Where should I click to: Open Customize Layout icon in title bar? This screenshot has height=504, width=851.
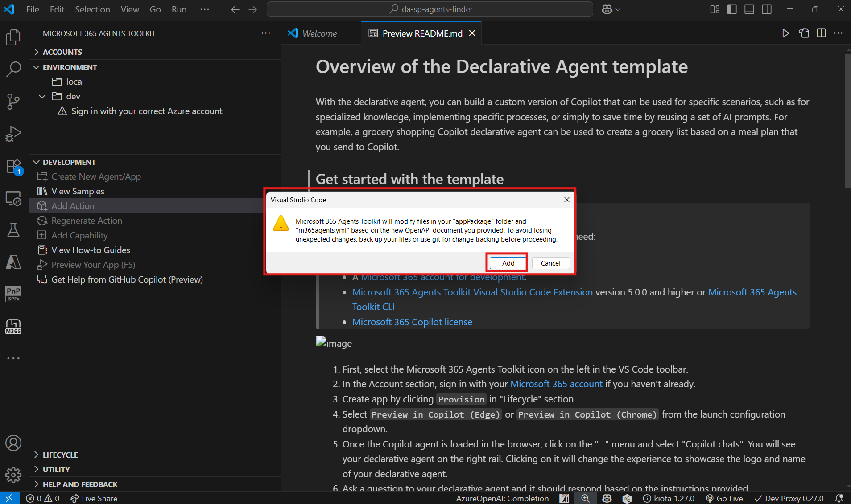715,9
